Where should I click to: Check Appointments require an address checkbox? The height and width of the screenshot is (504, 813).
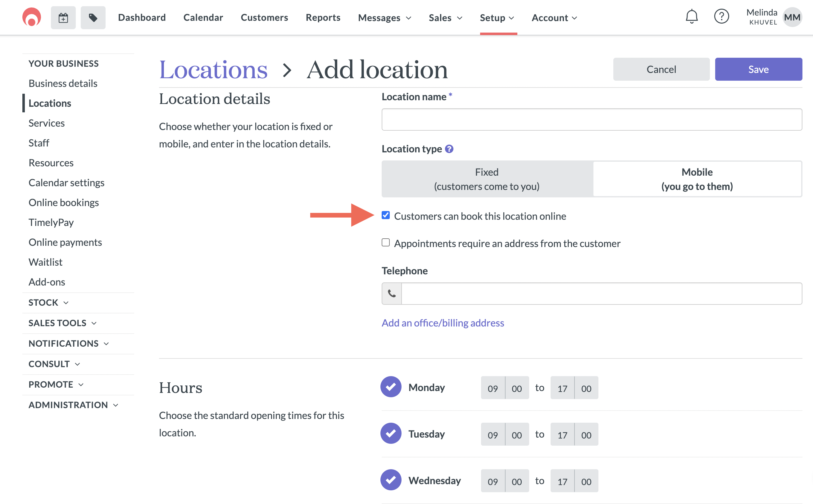tap(386, 243)
